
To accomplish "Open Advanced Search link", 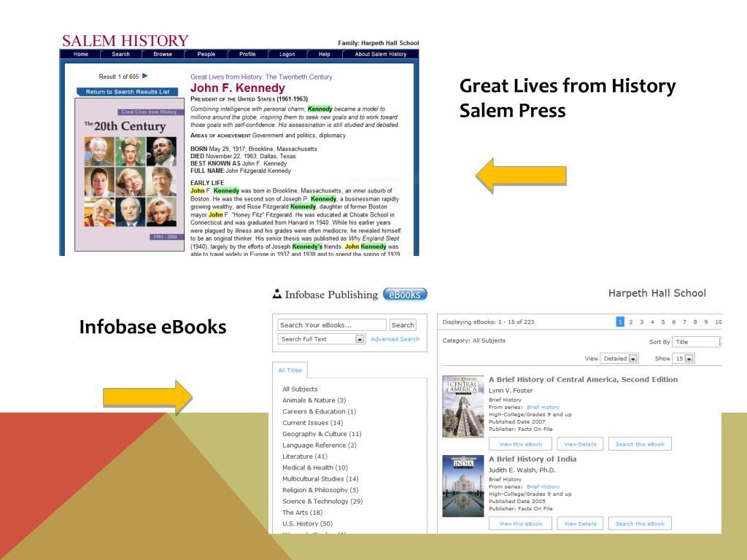I will point(395,339).
